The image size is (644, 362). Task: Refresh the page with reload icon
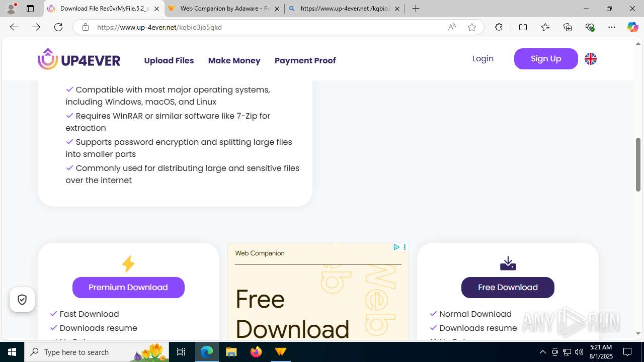coord(58,27)
